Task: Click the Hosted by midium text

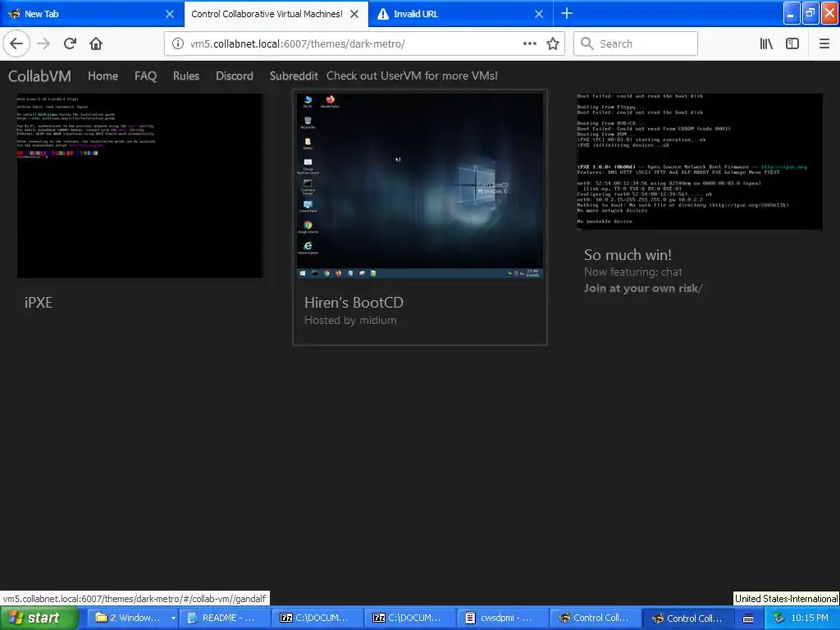Action: click(350, 321)
